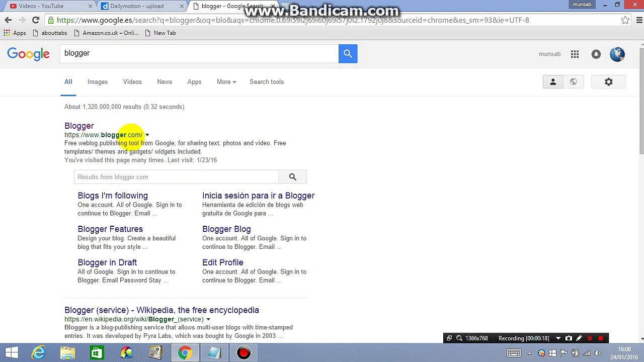
Task: Click the Bandicam window-mode icon
Action: [x=449, y=338]
